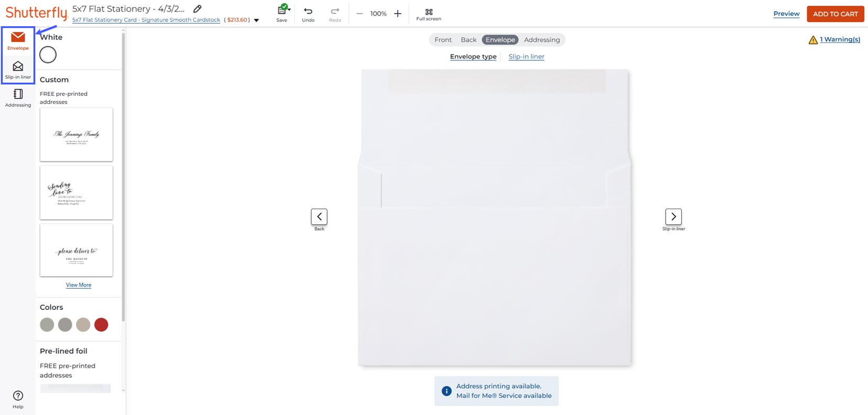The height and width of the screenshot is (415, 868).
Task: Save the project with the Save icon
Action: click(282, 14)
